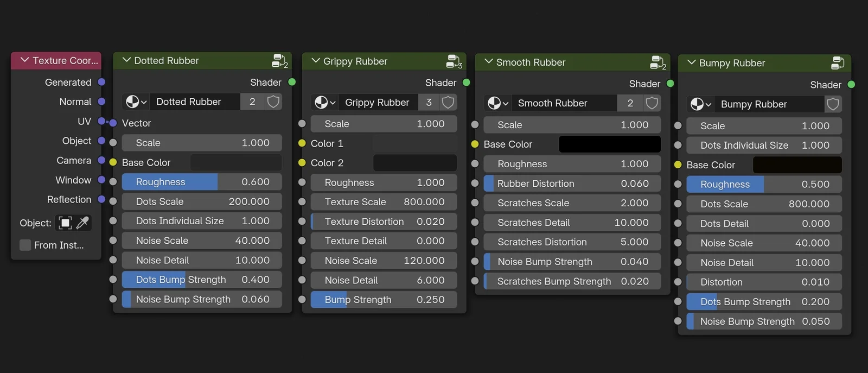Click Bumpy Rubber Shader output socket

click(851, 85)
